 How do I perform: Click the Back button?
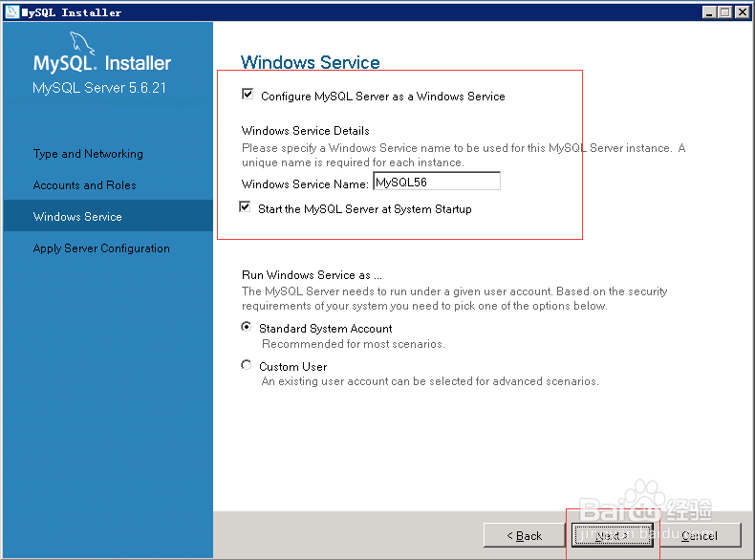point(524,535)
